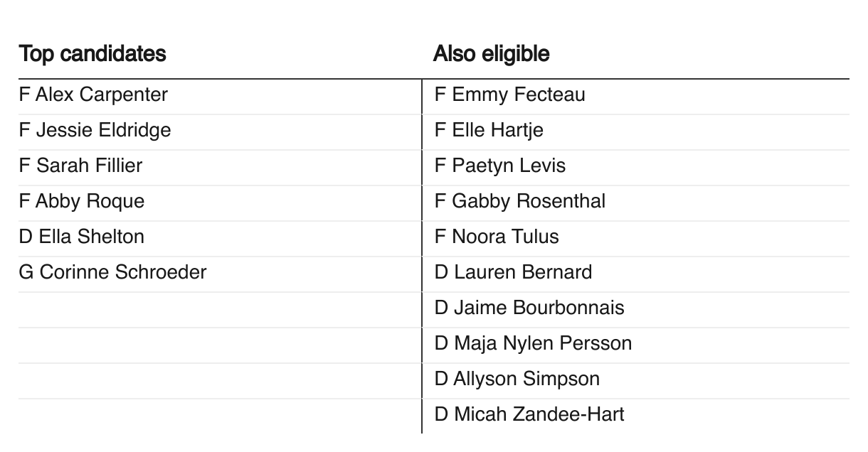Select F Jessie Eldridge row

tap(95, 130)
